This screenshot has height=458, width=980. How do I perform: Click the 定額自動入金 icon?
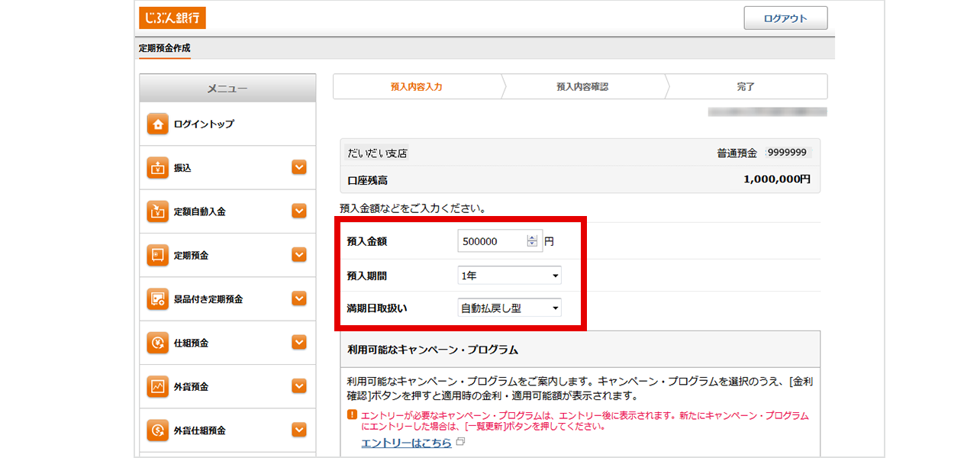157,211
